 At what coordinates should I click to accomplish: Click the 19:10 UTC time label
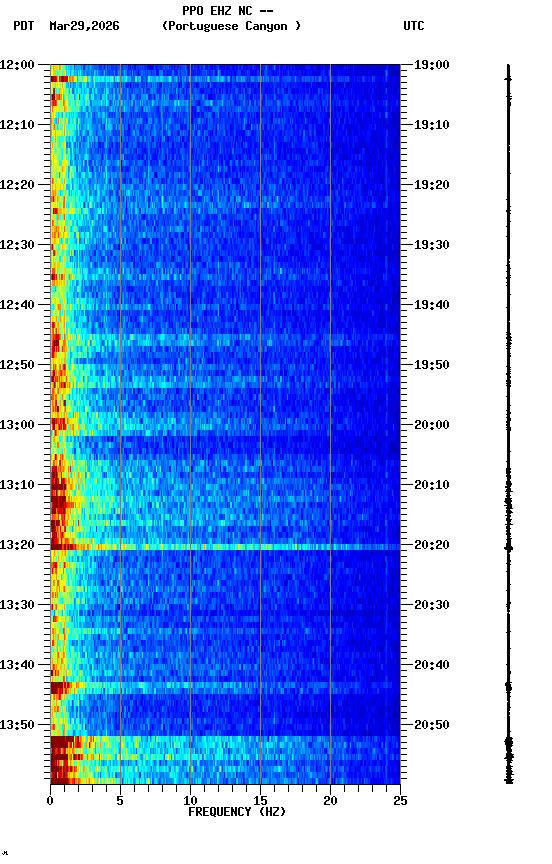pos(432,125)
